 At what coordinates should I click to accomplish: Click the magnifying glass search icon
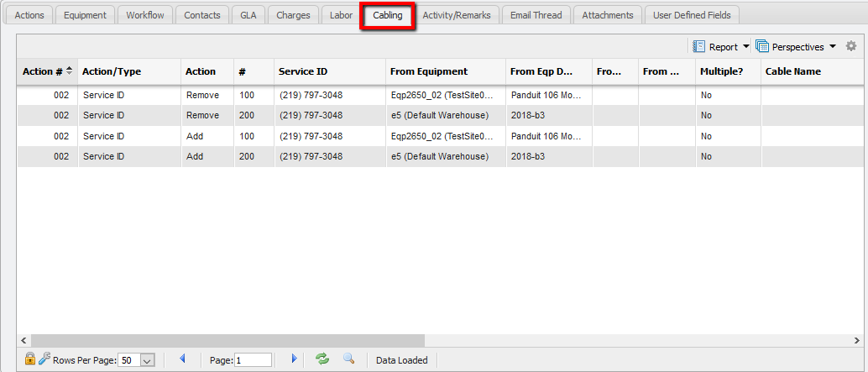click(348, 359)
